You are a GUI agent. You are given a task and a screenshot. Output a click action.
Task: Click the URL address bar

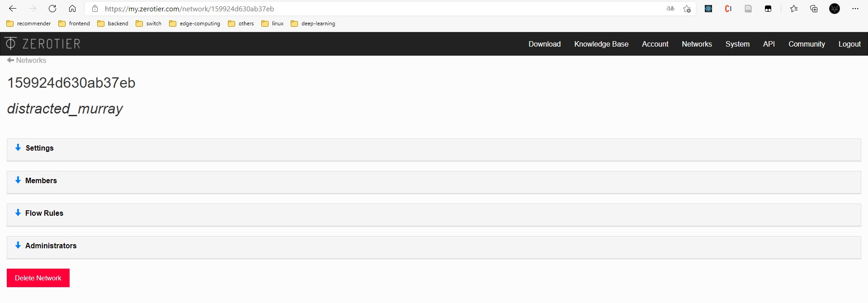[362, 9]
